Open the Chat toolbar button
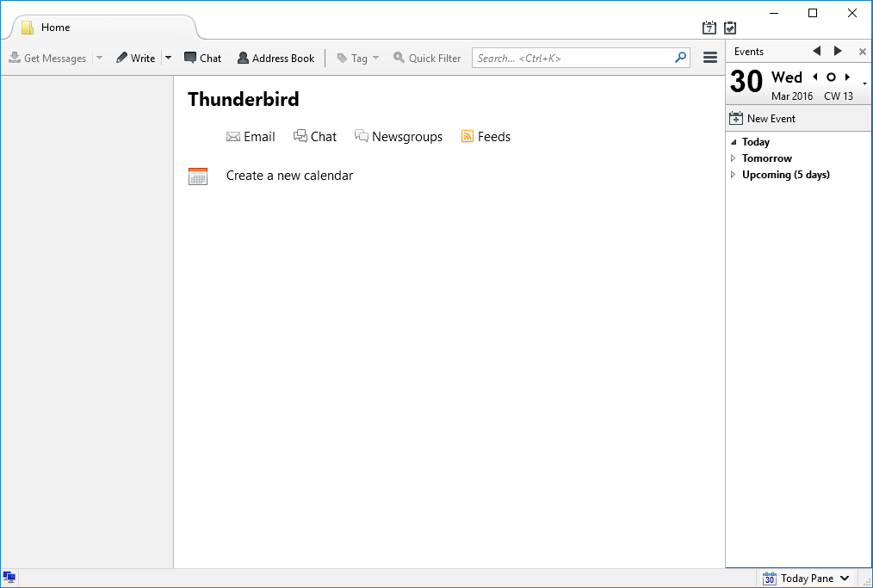This screenshot has height=588, width=873. pyautogui.click(x=202, y=58)
